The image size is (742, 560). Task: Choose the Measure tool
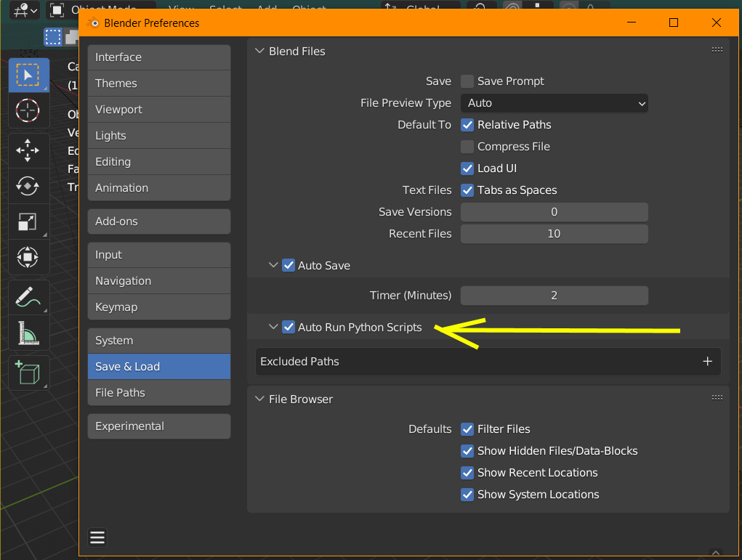28,333
